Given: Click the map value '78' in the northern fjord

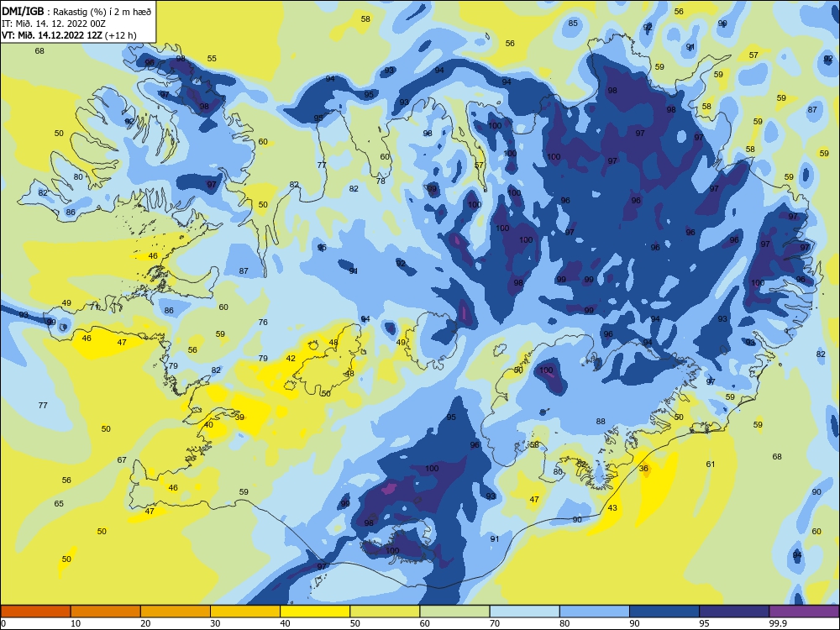Looking at the screenshot, I should (381, 181).
